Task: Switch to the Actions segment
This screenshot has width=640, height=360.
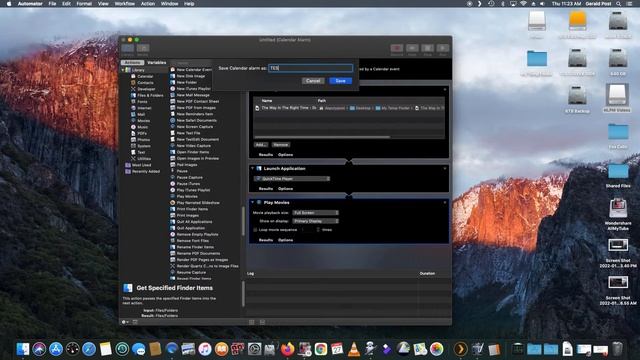Action: [132, 62]
